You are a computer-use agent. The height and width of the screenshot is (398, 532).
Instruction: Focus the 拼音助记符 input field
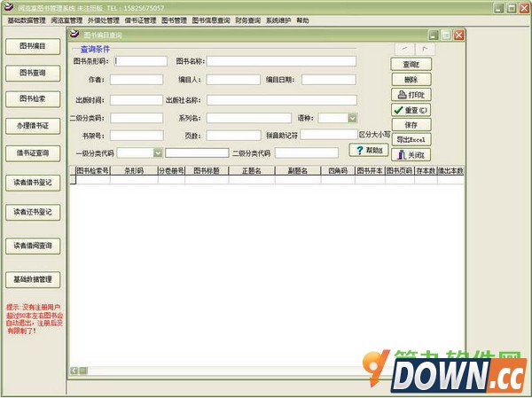click(329, 135)
